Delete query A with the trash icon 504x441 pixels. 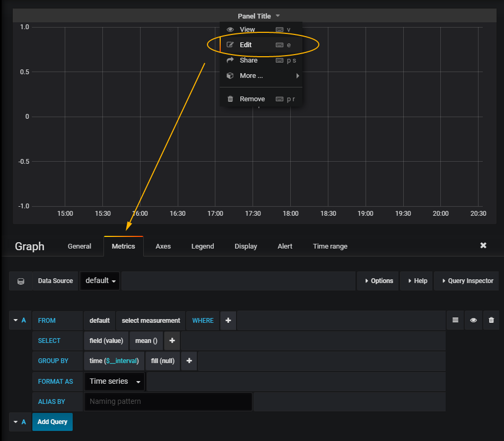click(491, 320)
